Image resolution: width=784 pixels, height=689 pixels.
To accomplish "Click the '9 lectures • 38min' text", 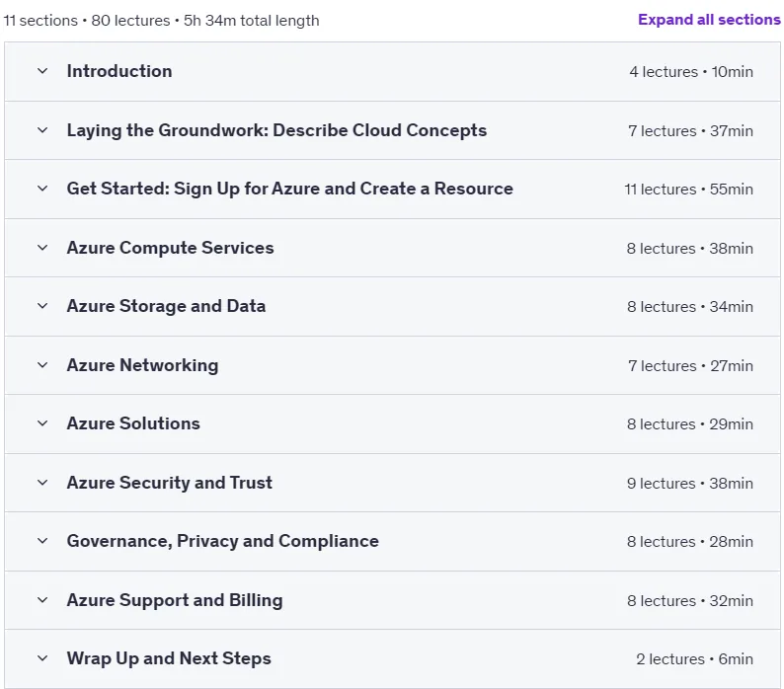I will pyautogui.click(x=690, y=484).
